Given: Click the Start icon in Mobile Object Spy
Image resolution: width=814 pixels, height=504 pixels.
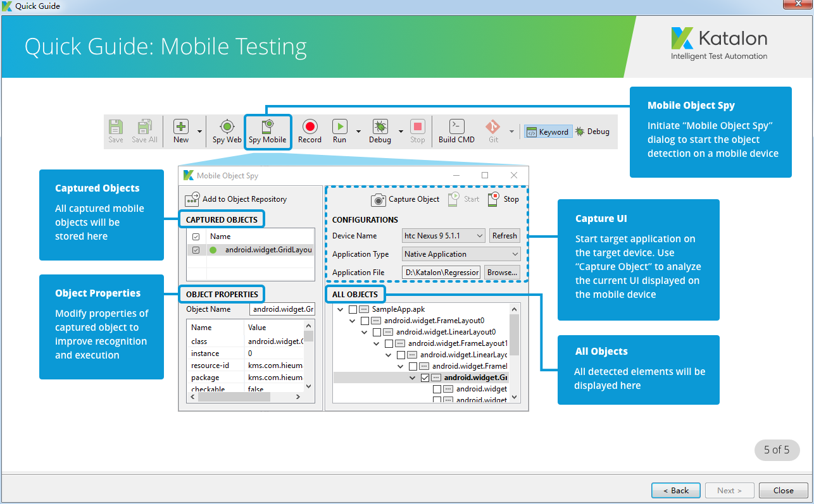Looking at the screenshot, I should click(x=453, y=199).
